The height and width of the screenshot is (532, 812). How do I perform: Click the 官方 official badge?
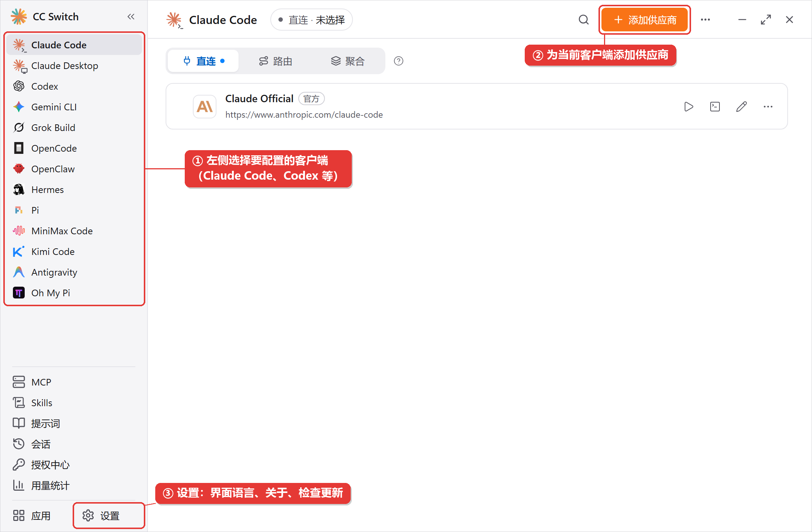click(x=312, y=99)
